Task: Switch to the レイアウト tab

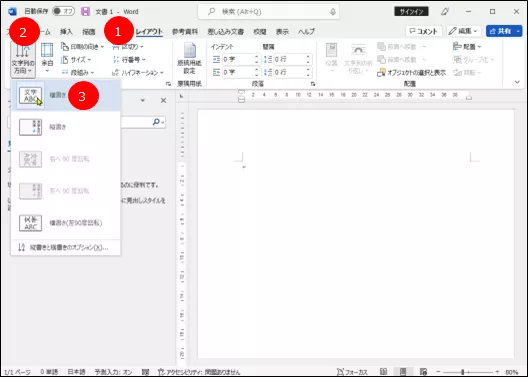Action: coord(149,32)
